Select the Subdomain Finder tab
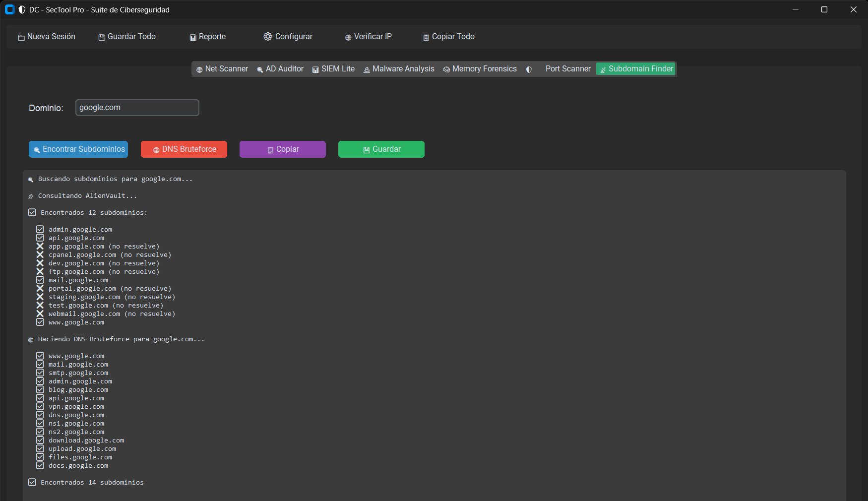The image size is (868, 501). tap(636, 69)
